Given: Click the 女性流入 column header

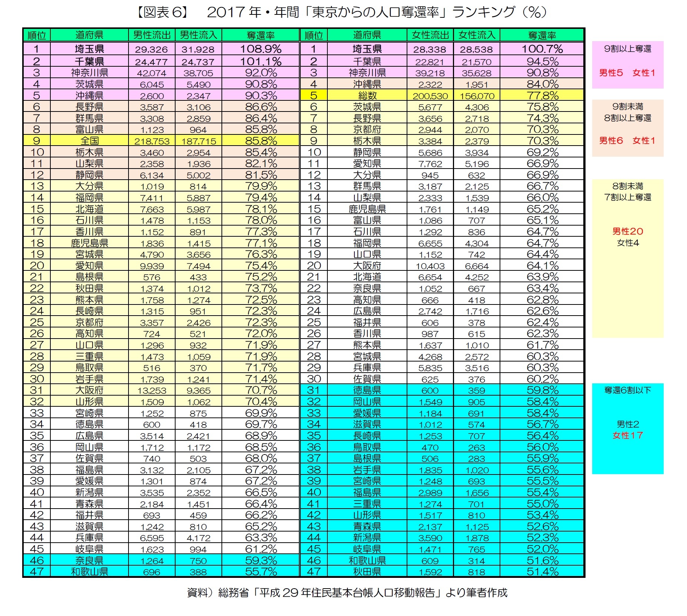Looking at the screenshot, I should coord(477,35).
